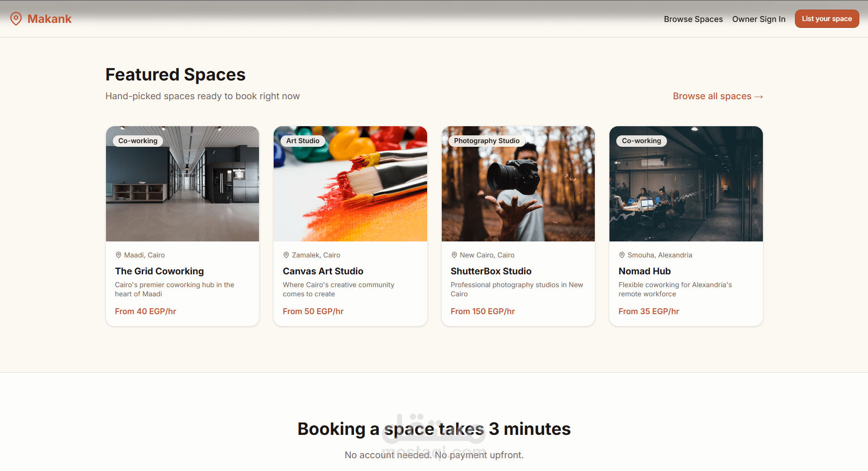Go to Owner Sign In
Screen dimensions: 868x471
(x=758, y=19)
